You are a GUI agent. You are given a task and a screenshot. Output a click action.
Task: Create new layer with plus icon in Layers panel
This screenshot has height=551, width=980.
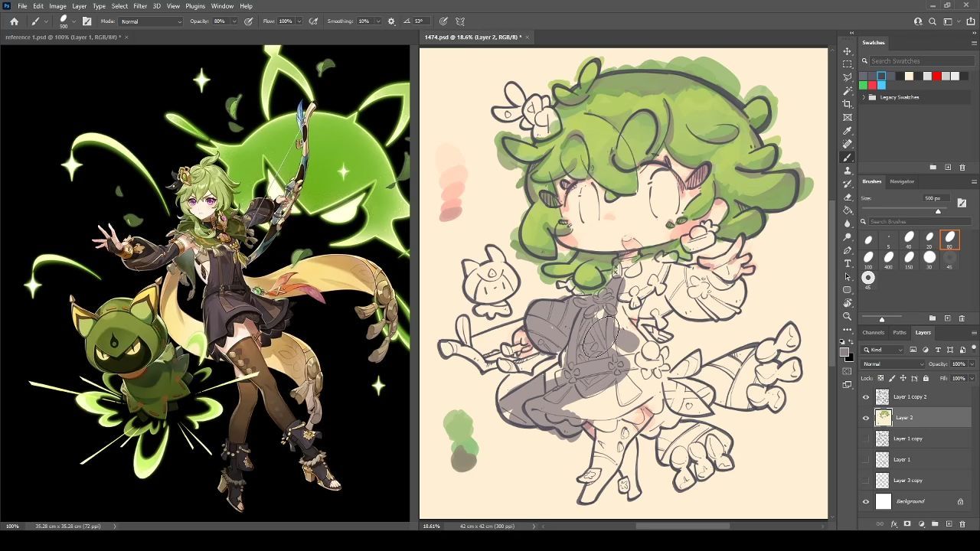coord(949,524)
